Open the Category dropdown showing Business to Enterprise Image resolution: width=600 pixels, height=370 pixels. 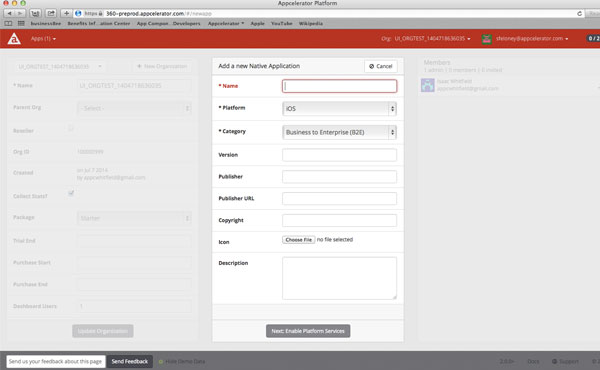tap(339, 132)
